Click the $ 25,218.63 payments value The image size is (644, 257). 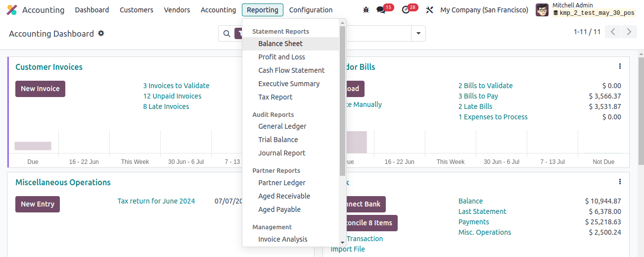[603, 222]
